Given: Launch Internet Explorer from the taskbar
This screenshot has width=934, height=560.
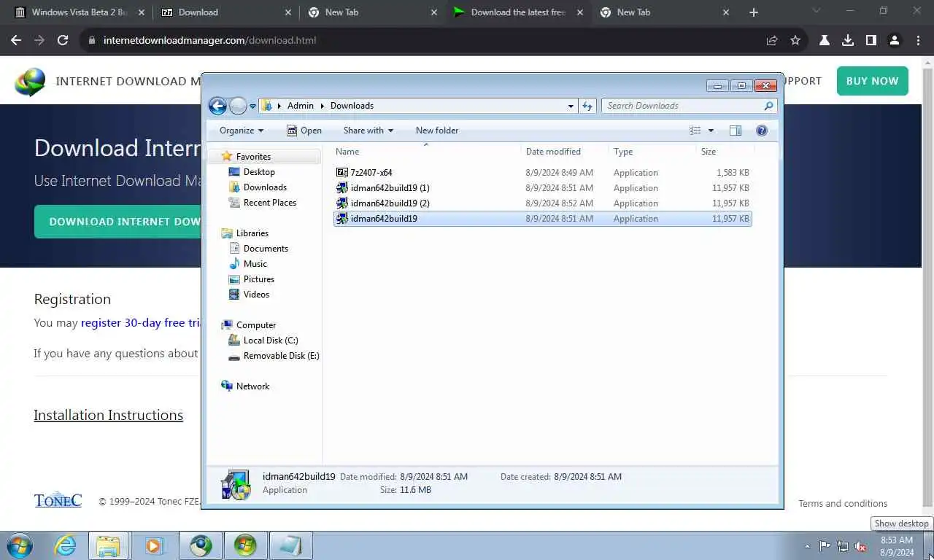Looking at the screenshot, I should pos(65,545).
